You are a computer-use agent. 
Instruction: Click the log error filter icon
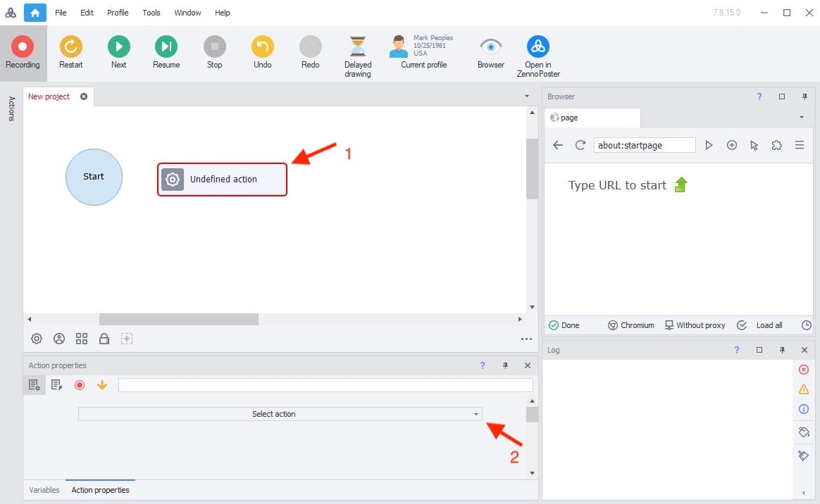click(x=804, y=370)
